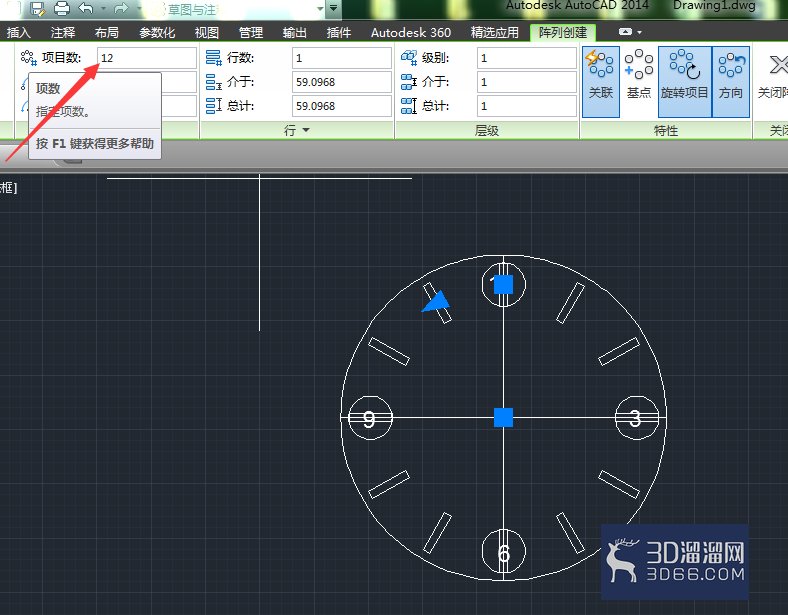The width and height of the screenshot is (788, 615).
Task: Click the 层级 panel title
Action: tap(486, 131)
